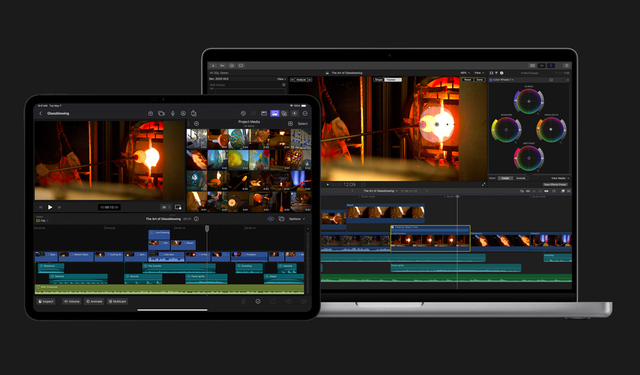Select the Outside mask option
The image size is (640, 375).
pyautogui.click(x=520, y=178)
